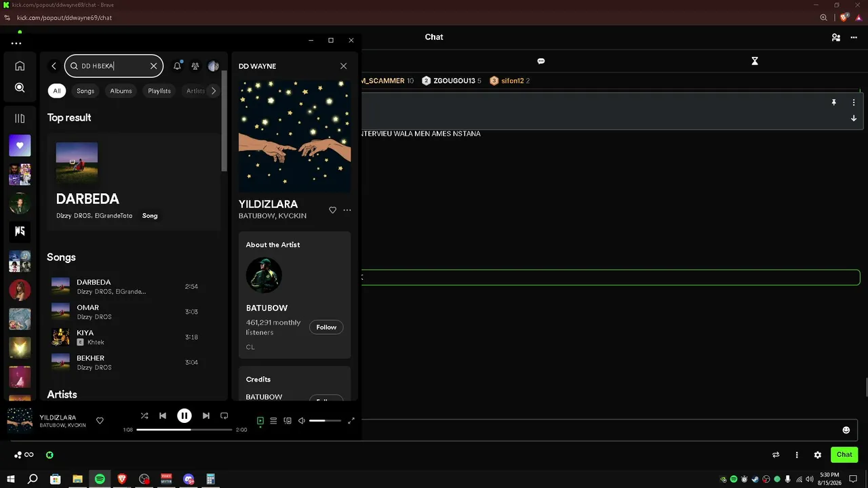Filter search results by Playlists
The width and height of the screenshot is (868, 488).
click(x=159, y=91)
